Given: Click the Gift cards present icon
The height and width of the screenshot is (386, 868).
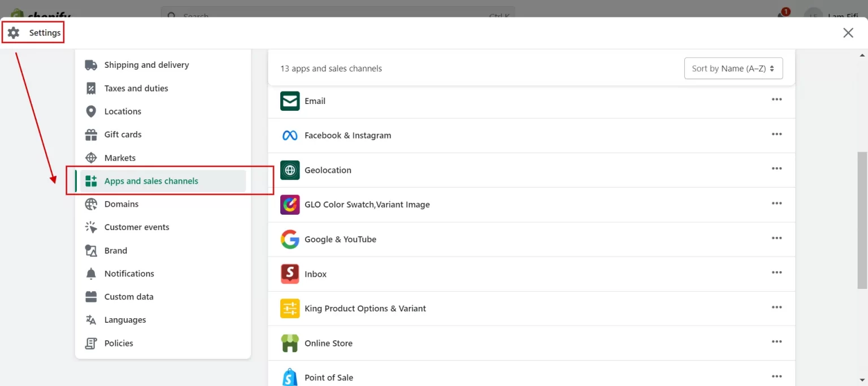Looking at the screenshot, I should [91, 135].
